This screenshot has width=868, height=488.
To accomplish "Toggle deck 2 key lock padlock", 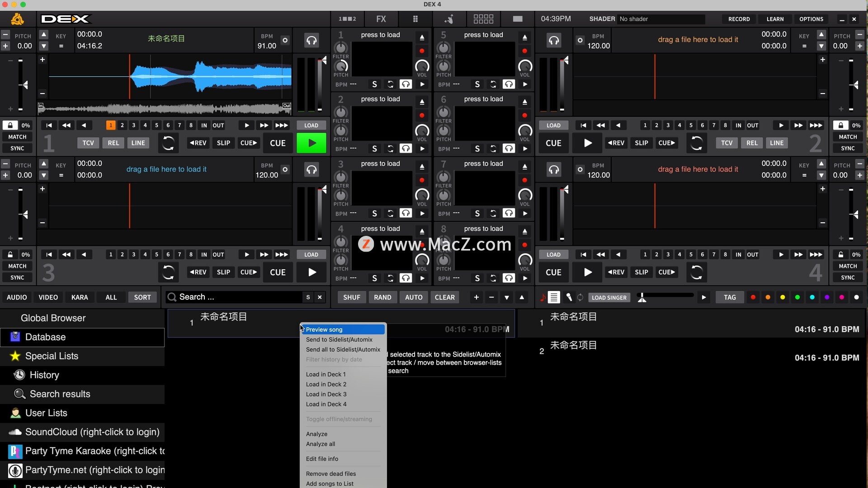I will (840, 125).
